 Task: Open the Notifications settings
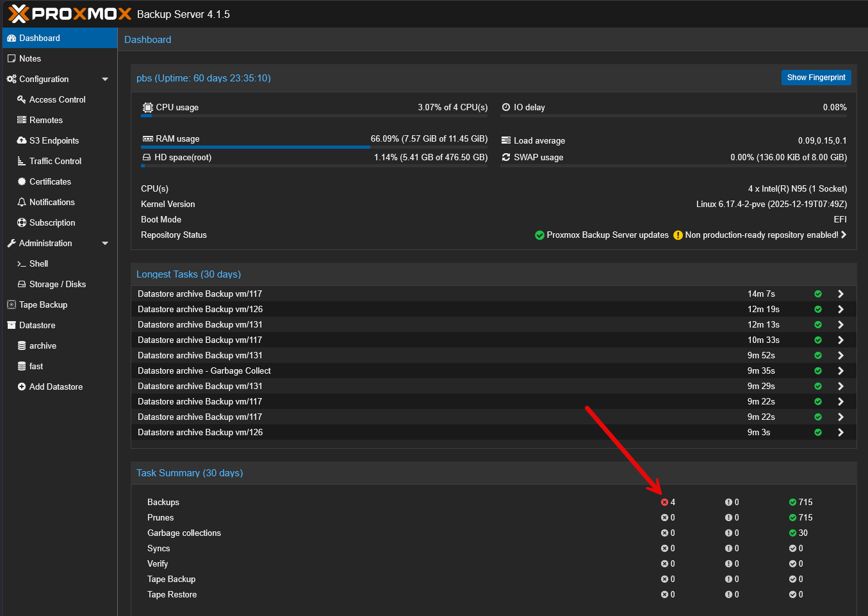pos(52,202)
